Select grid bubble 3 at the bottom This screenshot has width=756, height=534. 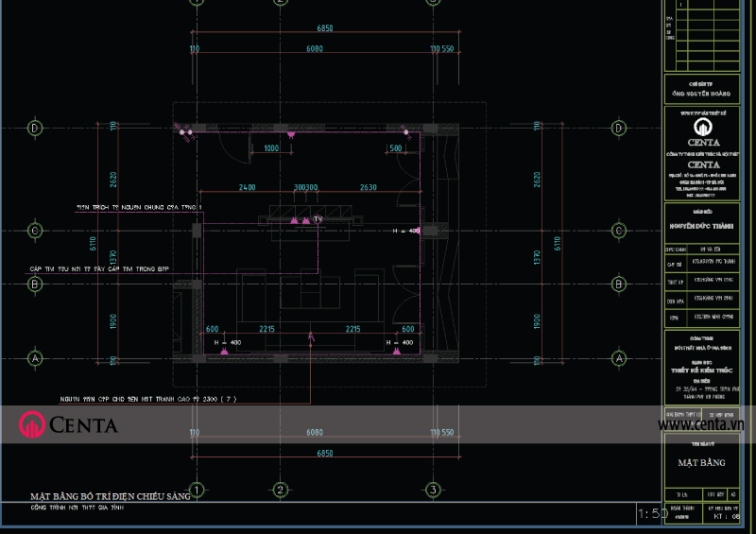pyautogui.click(x=432, y=489)
